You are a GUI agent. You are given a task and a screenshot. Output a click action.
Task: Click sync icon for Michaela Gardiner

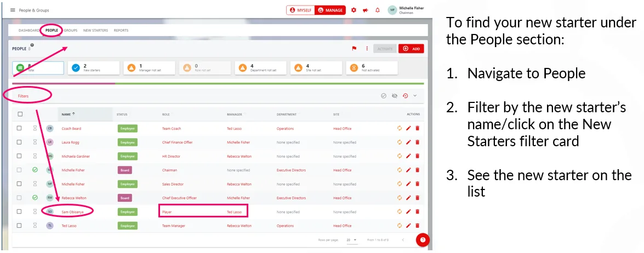[x=399, y=156]
